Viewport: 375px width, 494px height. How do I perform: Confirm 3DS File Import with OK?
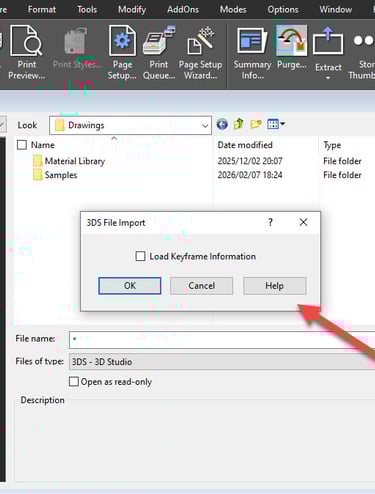click(x=130, y=286)
